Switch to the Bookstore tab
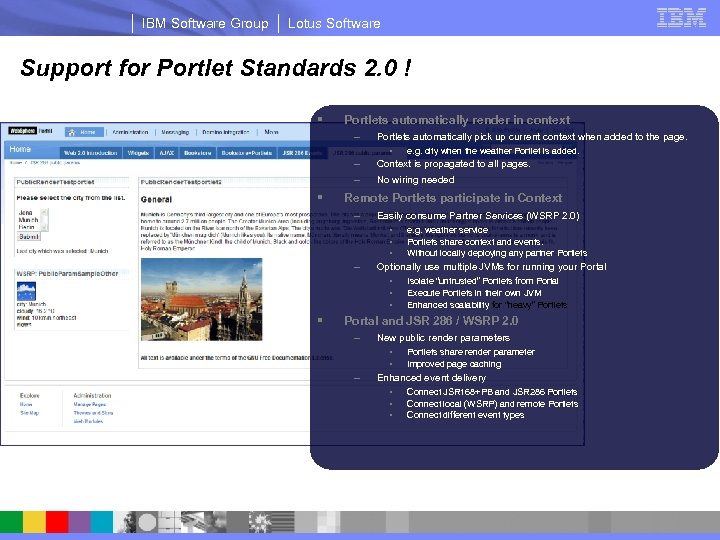Screen dimensions: 720x540 tap(197, 153)
